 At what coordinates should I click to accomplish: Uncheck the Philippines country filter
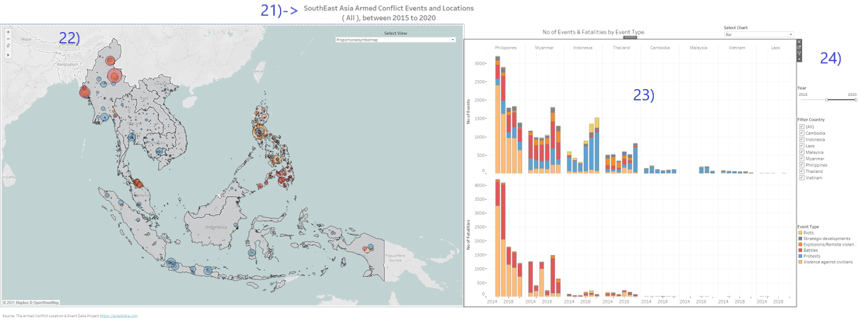click(802, 164)
